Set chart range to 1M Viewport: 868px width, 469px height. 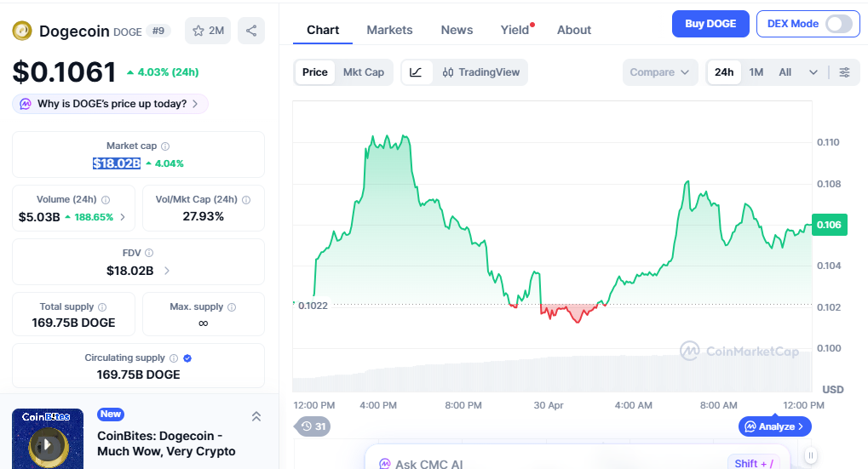(756, 72)
